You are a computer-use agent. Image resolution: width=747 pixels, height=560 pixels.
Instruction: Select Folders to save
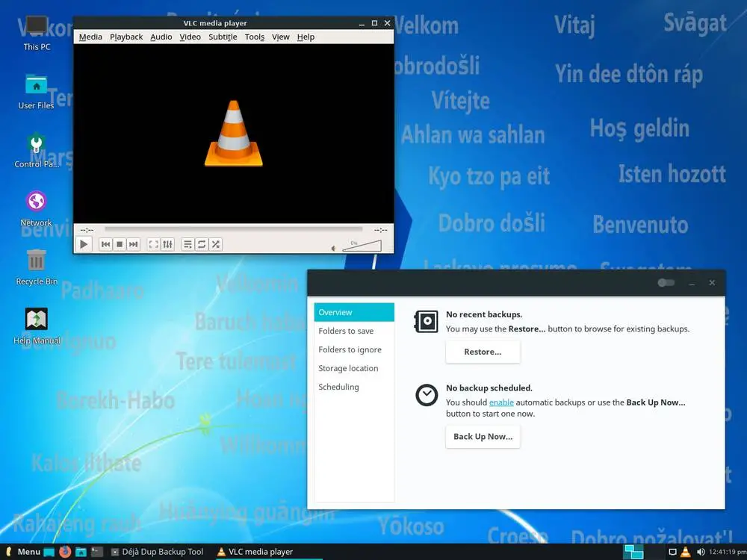point(354,331)
